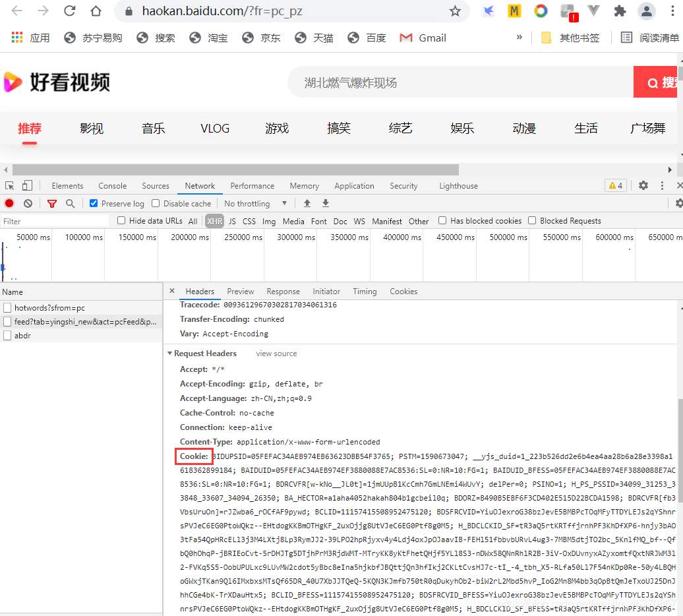
Task: Open the 淘宝 bookmark
Action: click(208, 38)
